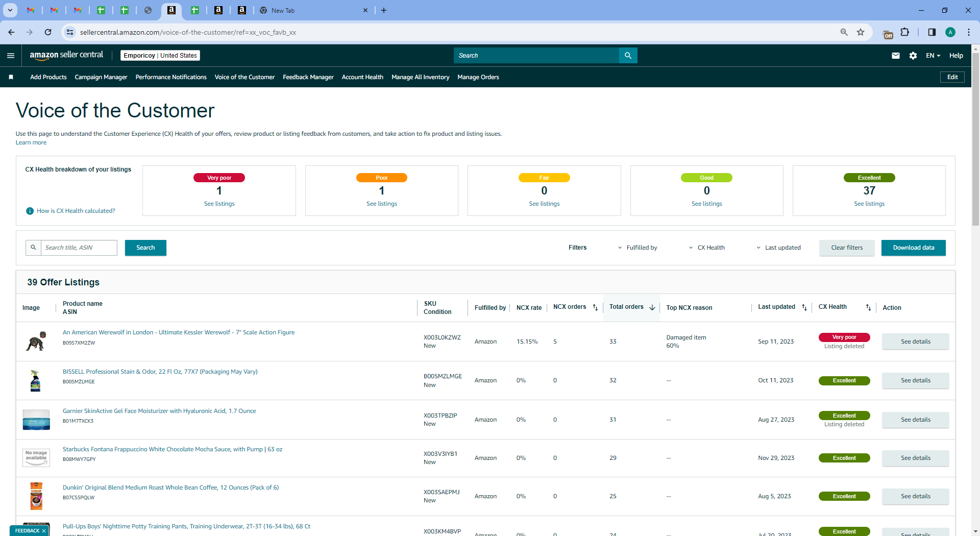
Task: See listings under Very poor
Action: 219,204
